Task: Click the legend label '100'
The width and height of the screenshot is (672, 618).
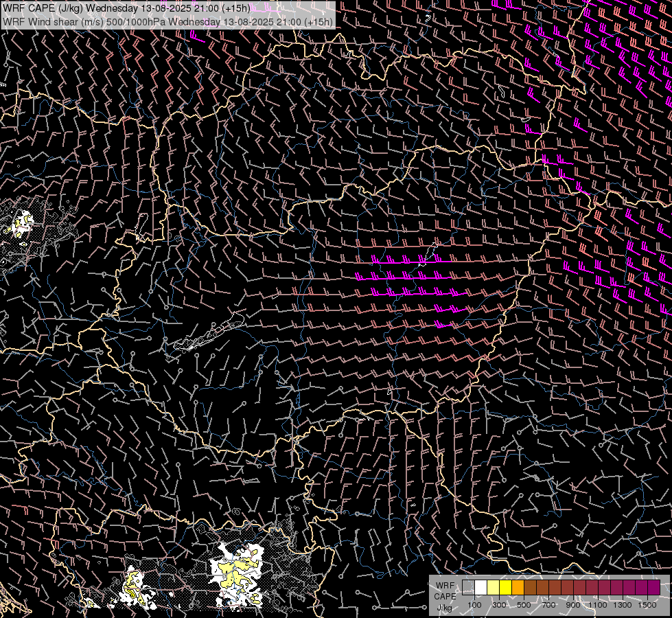Action: 474,605
